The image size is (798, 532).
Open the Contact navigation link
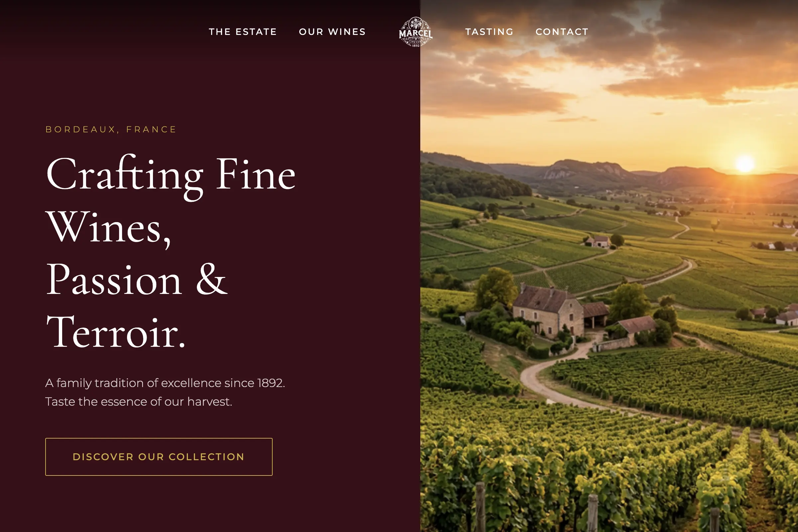pos(562,32)
